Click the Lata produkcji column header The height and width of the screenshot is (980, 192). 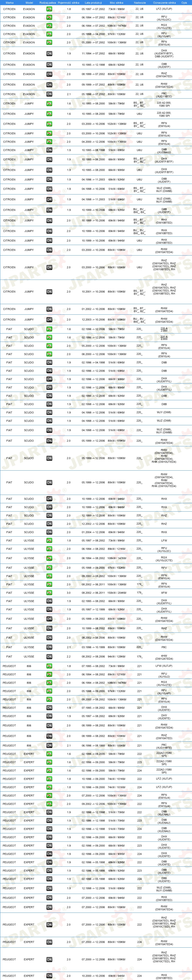[93, 3]
